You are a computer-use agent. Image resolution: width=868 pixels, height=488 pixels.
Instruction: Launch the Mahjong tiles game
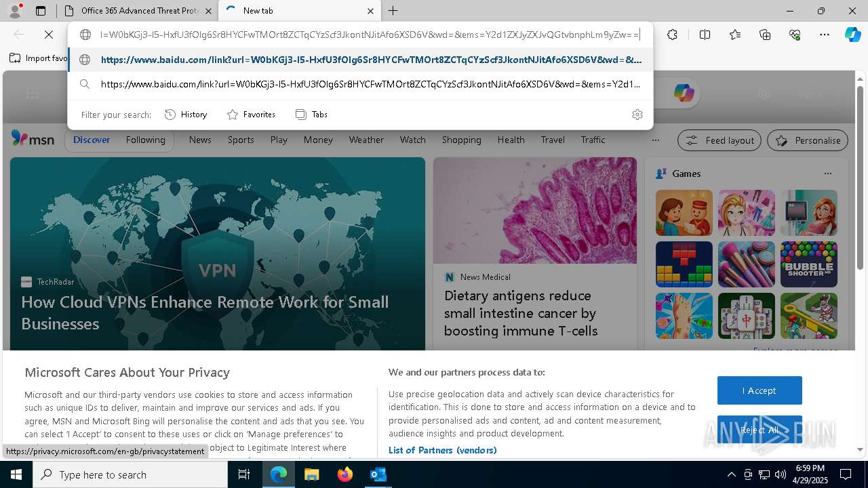[747, 316]
